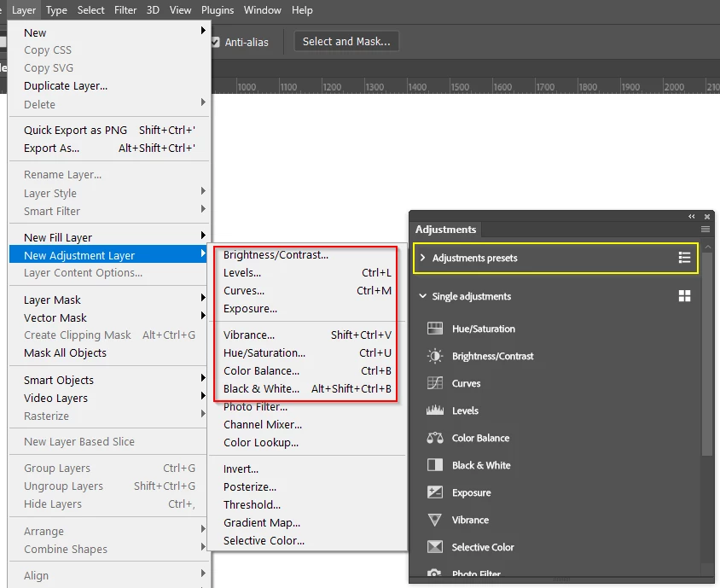Screen dimensions: 720x588
Task: Choose Hue/Saturation in the adjustment submenu
Action: click(307, 352)
